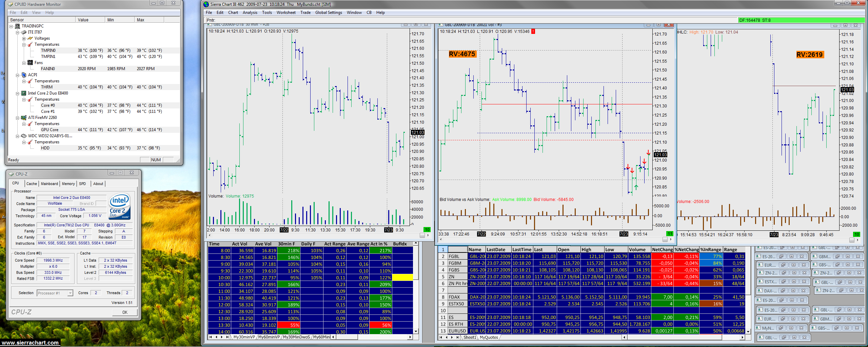
Task: Collapse the Intel Core 2 Duo E8400 node
Action: (x=18, y=93)
